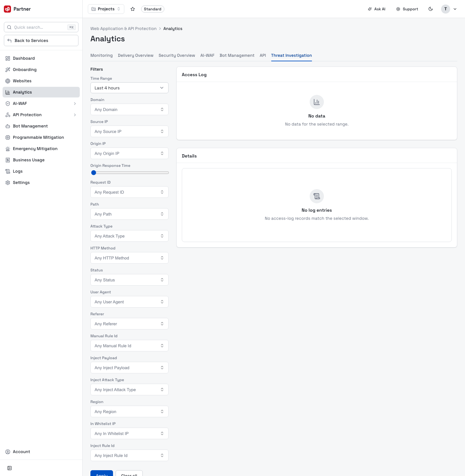Open the Any Referer dropdown
Image resolution: width=465 pixels, height=476 pixels.
tap(129, 324)
